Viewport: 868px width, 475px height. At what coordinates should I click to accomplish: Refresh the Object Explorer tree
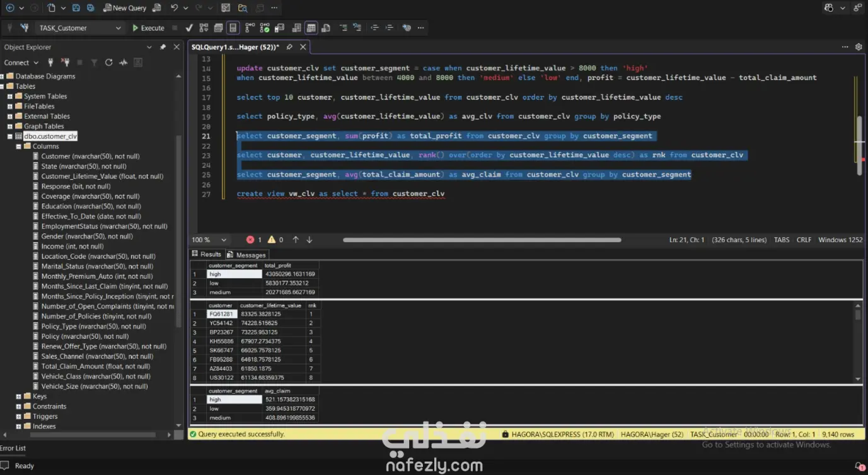click(108, 62)
